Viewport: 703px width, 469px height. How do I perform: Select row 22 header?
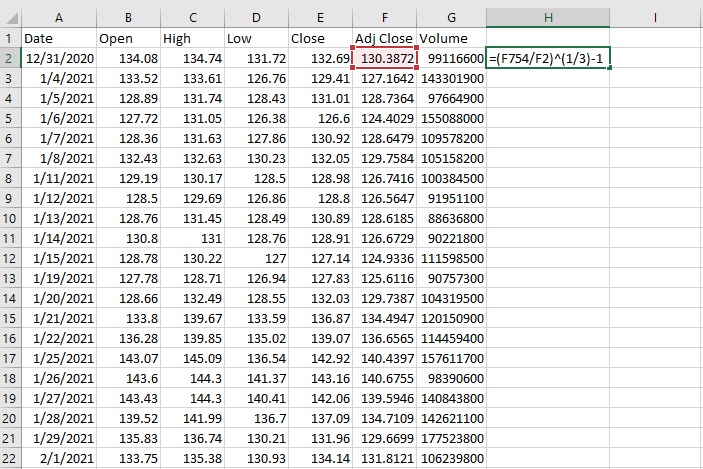(9, 459)
